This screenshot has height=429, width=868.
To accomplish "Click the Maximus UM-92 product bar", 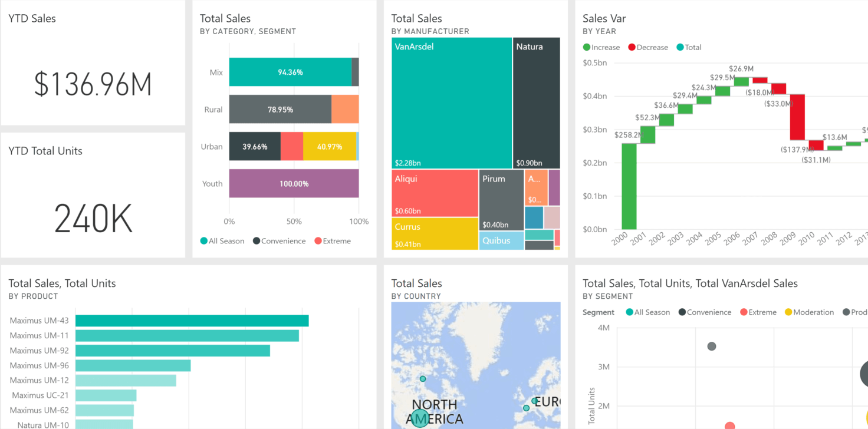I will point(172,351).
